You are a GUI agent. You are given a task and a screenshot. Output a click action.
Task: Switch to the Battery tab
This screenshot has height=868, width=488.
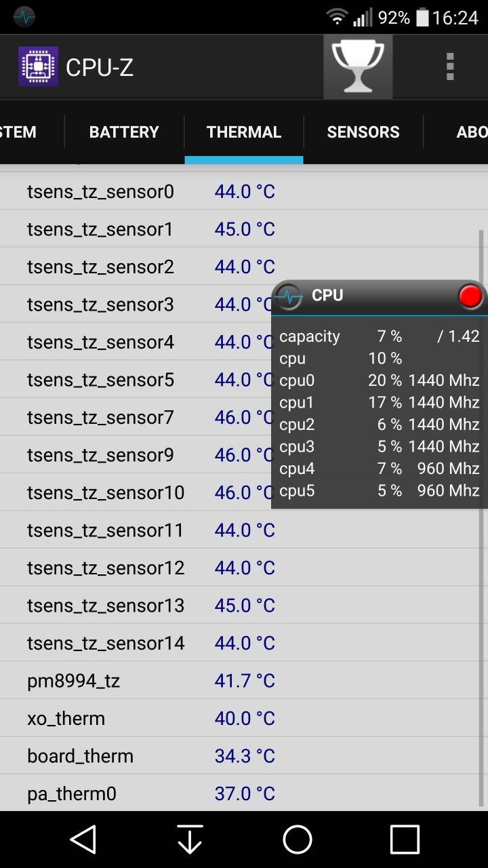[124, 132]
